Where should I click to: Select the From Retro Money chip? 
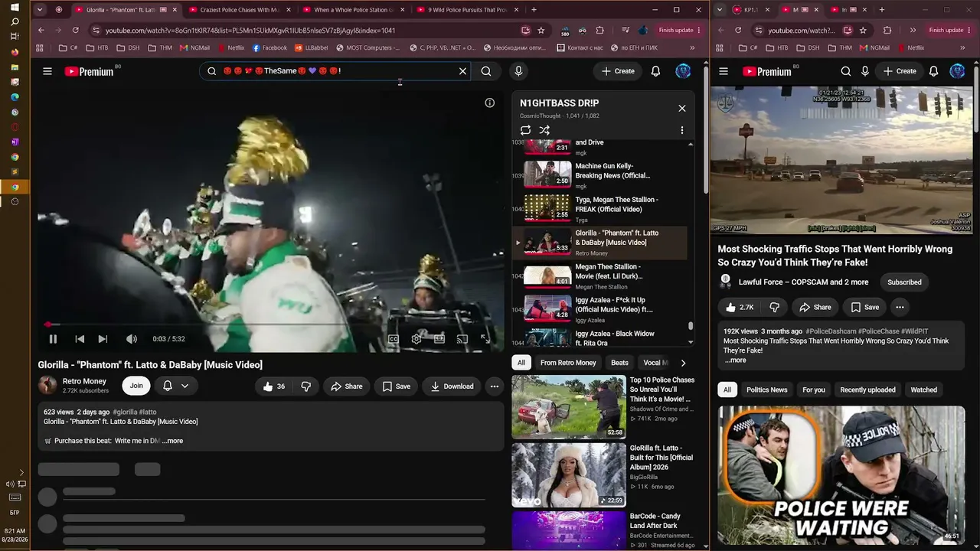(x=568, y=363)
